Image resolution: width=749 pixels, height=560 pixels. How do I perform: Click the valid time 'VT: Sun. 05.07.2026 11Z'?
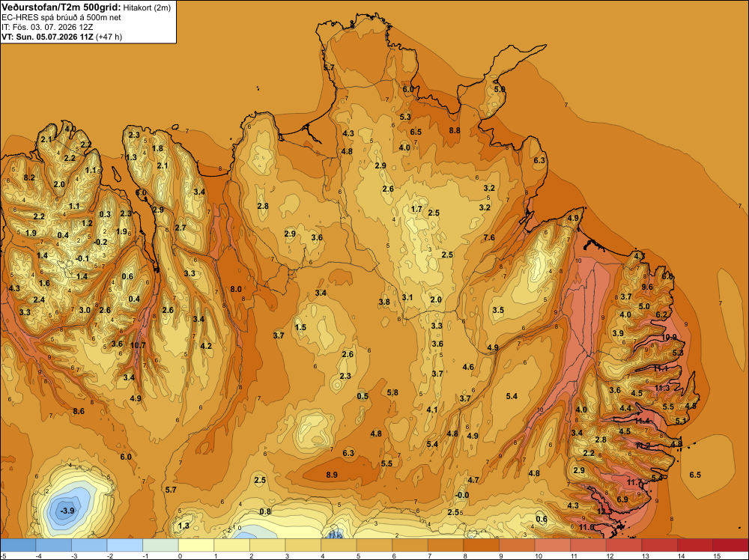48,36
